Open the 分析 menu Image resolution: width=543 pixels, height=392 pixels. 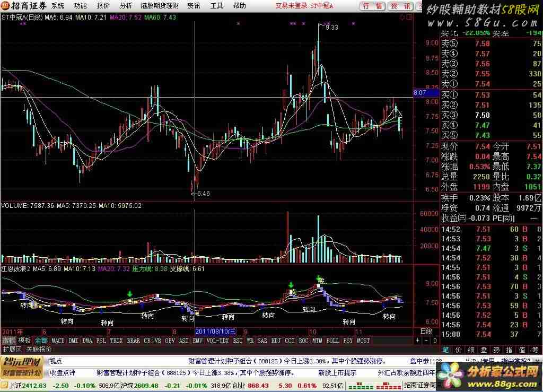[125, 5]
